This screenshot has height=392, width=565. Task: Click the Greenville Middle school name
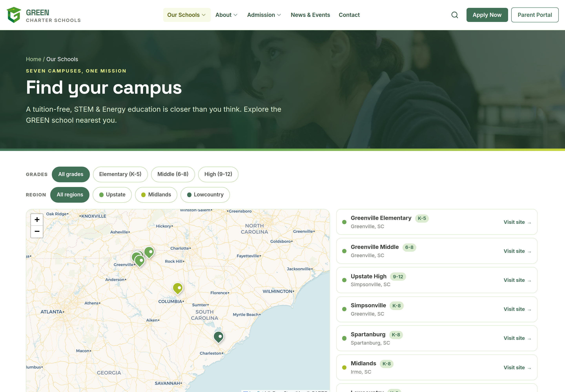click(375, 247)
